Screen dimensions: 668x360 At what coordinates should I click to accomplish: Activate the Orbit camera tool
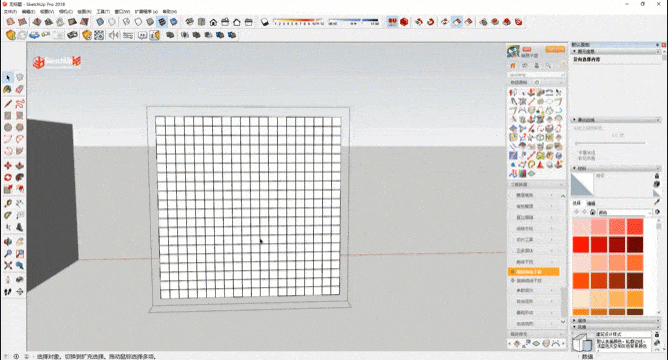[8, 242]
